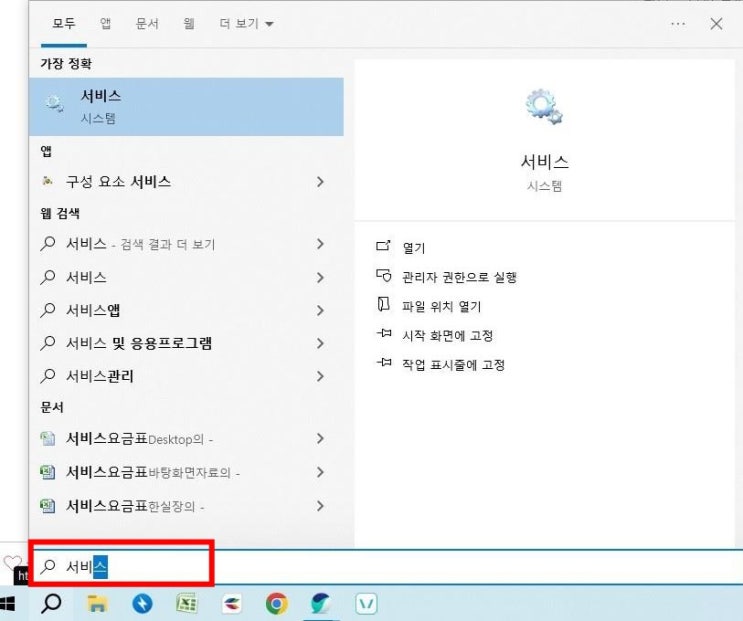Switch to the 웹 tab
This screenshot has width=743, height=621.
click(189, 23)
